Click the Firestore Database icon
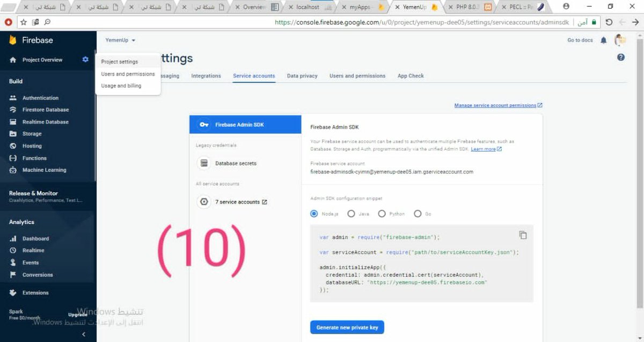644x342 pixels. coord(13,110)
